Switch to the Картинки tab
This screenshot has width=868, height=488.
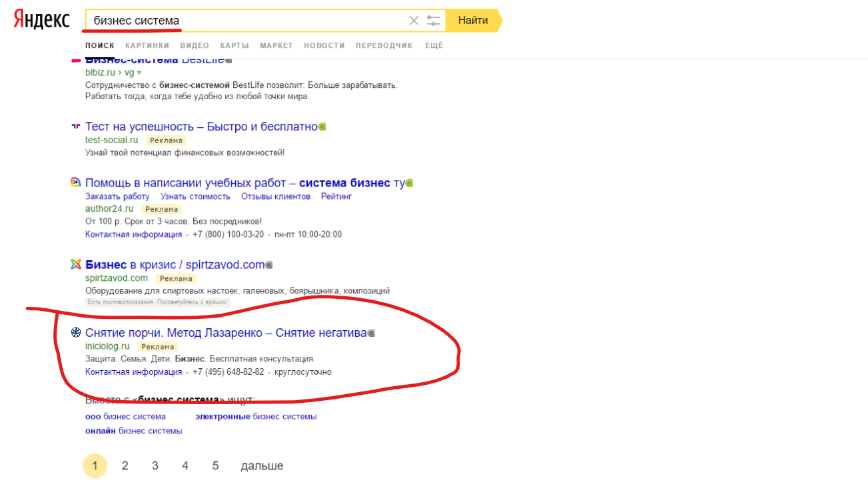(x=147, y=45)
